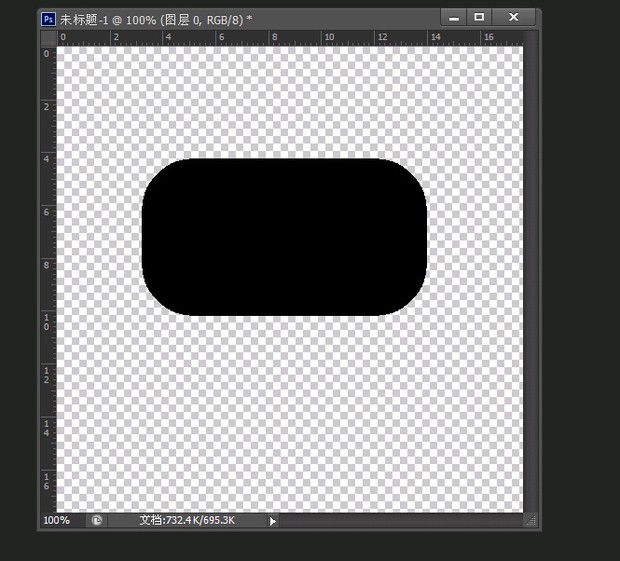Close the 未标题-1 document window
Image resolution: width=620 pixels, height=561 pixels.
point(513,17)
